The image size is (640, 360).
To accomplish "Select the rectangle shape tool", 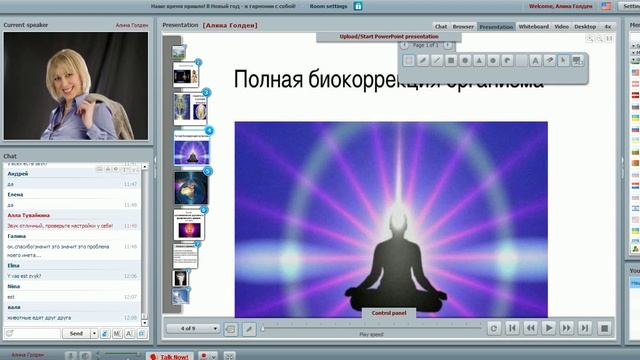I will pos(451,61).
